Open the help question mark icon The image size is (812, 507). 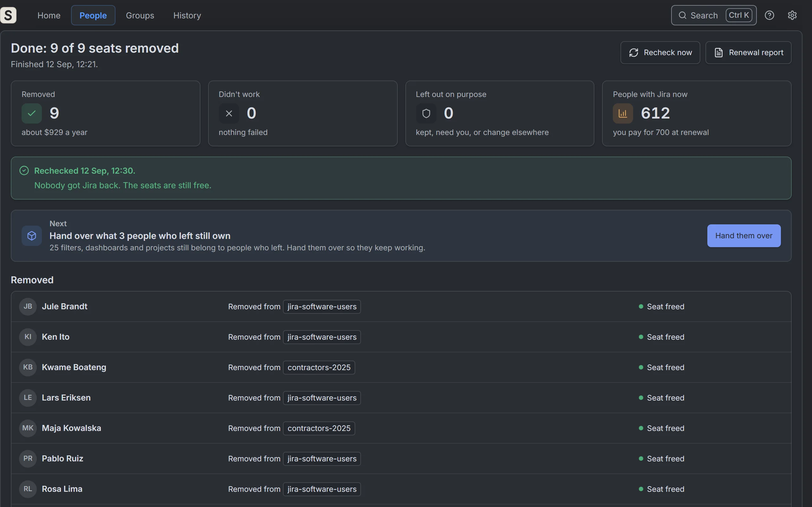pyautogui.click(x=769, y=15)
